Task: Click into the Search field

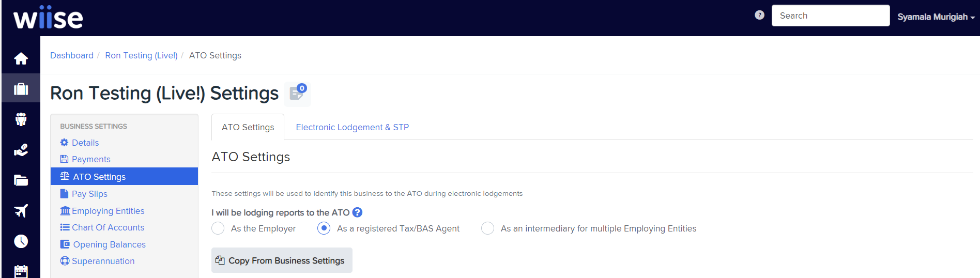Action: tap(831, 16)
